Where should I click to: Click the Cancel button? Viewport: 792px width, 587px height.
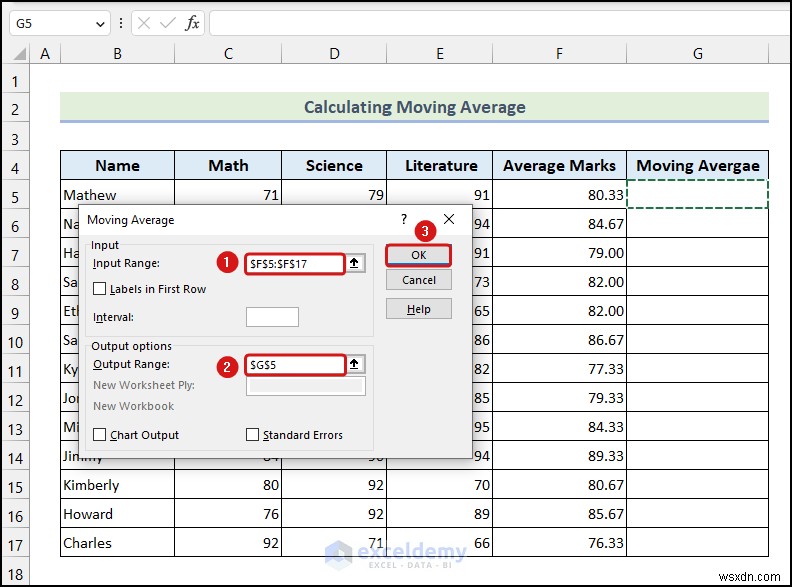[x=418, y=280]
